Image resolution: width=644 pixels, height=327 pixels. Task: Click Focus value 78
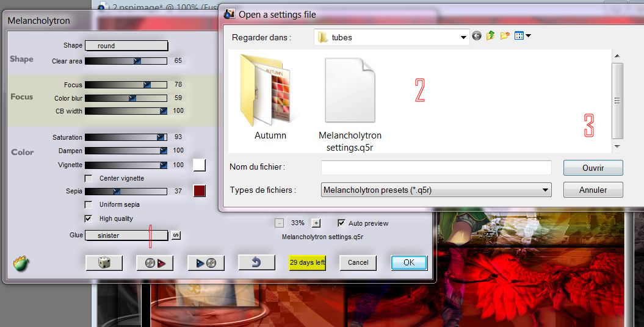(x=178, y=84)
